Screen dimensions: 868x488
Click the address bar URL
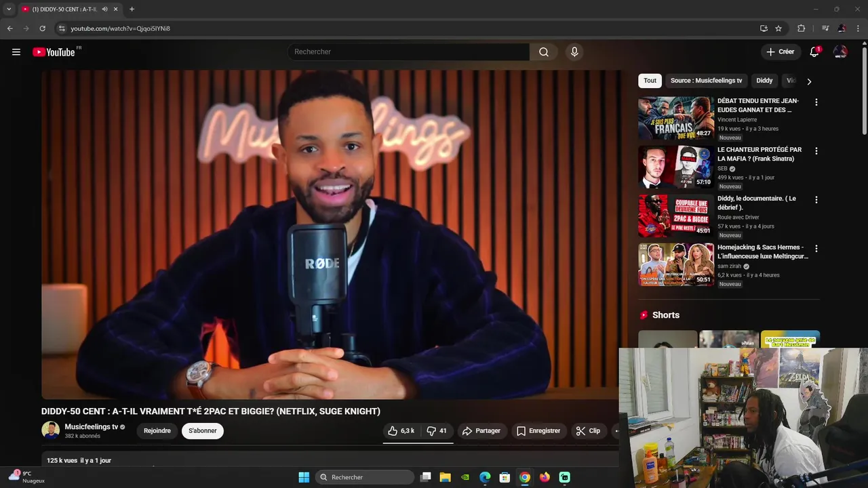[120, 28]
